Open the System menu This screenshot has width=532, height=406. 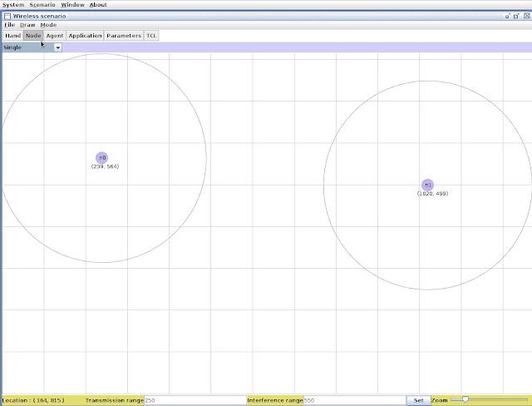point(13,5)
